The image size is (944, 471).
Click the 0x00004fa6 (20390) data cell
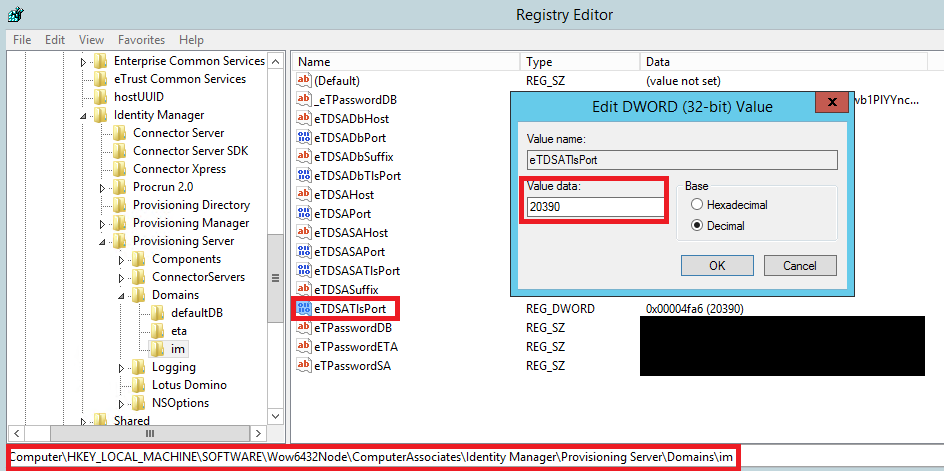coord(694,309)
